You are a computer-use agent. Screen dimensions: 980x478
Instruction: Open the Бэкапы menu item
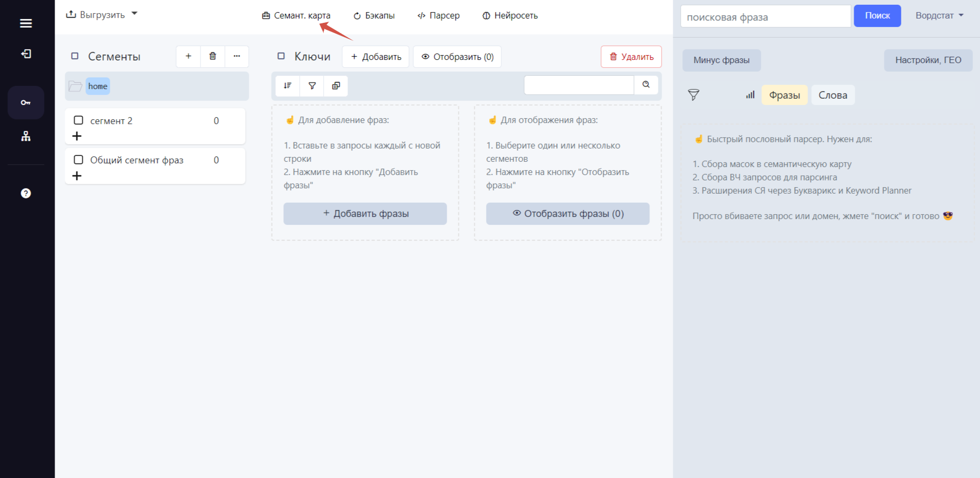pyautogui.click(x=374, y=15)
